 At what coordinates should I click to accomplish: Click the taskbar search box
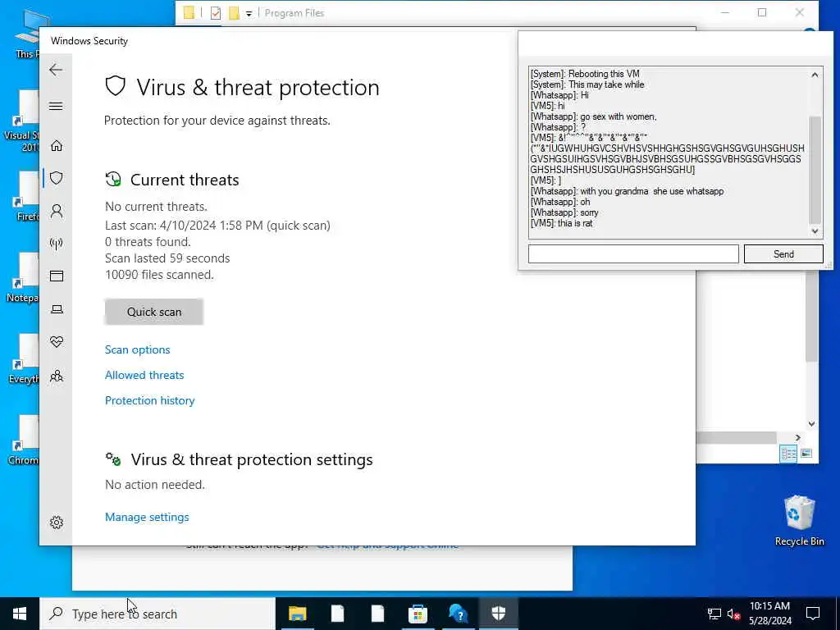tap(157, 614)
